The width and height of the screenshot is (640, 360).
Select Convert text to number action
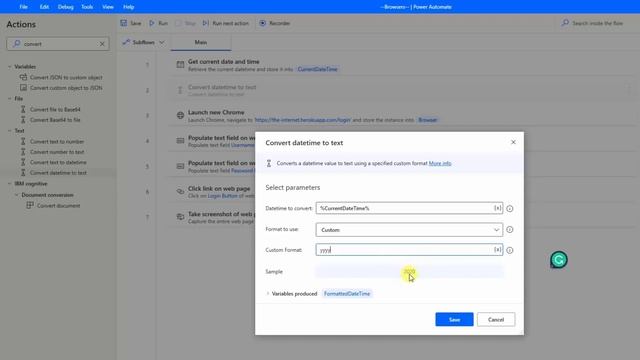[x=57, y=141]
